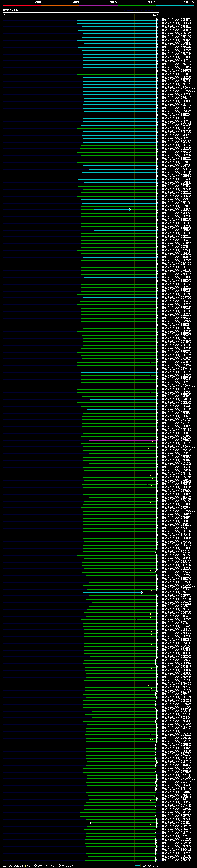This screenshot has height=868, width=197.
Task: Open hit UniRef100_C1DZQ9
Action: click(x=176, y=467)
